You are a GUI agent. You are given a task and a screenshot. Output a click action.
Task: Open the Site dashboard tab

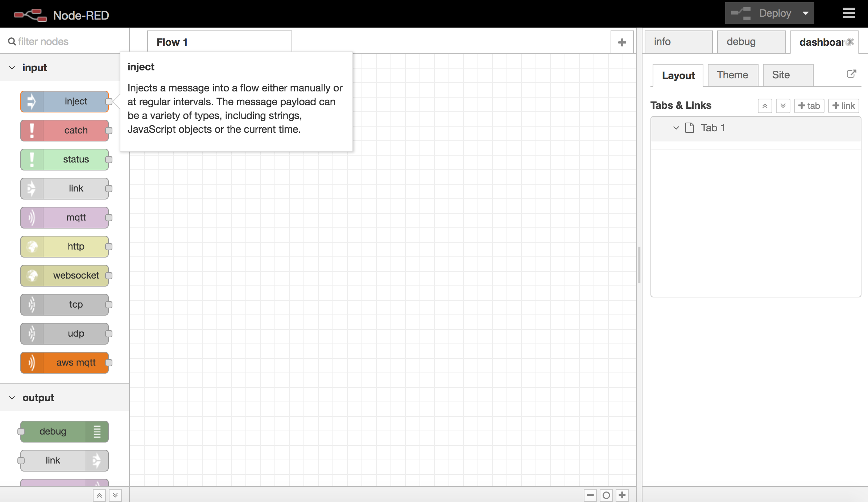788,75
